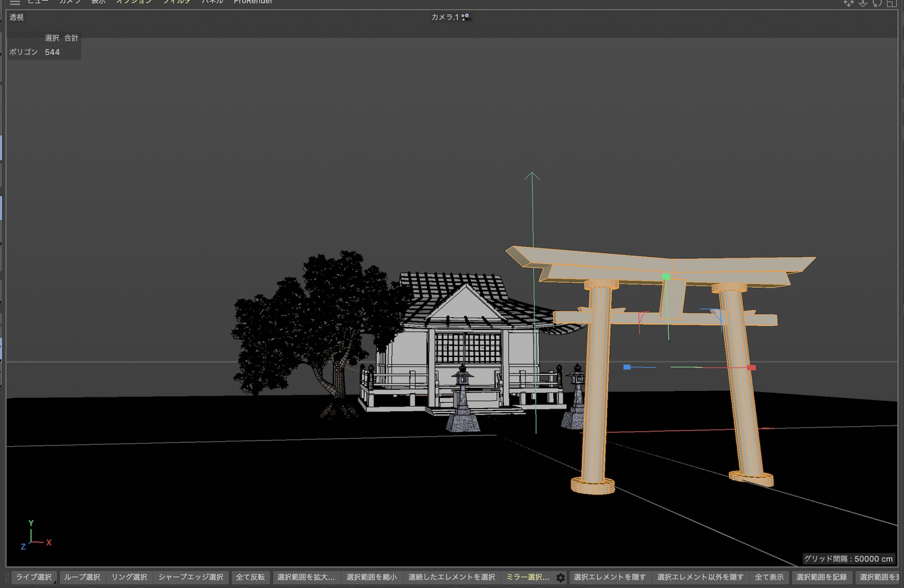The width and height of the screenshot is (904, 588).
Task: Open the オプション menu
Action: coord(134,2)
